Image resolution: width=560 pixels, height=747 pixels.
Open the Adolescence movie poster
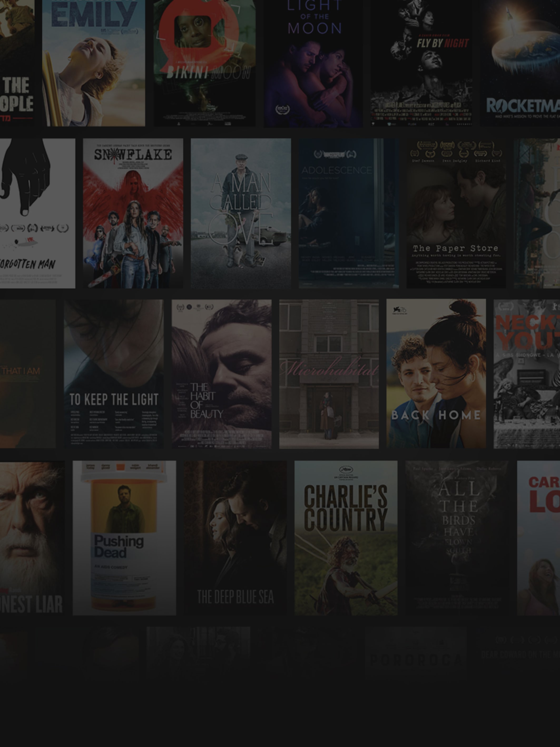pos(348,213)
